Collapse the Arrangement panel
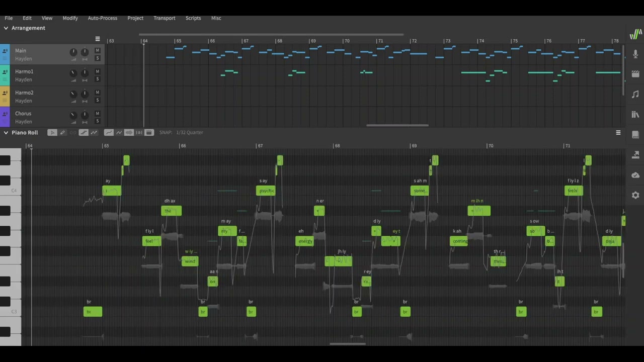644x362 pixels. [x=6, y=28]
